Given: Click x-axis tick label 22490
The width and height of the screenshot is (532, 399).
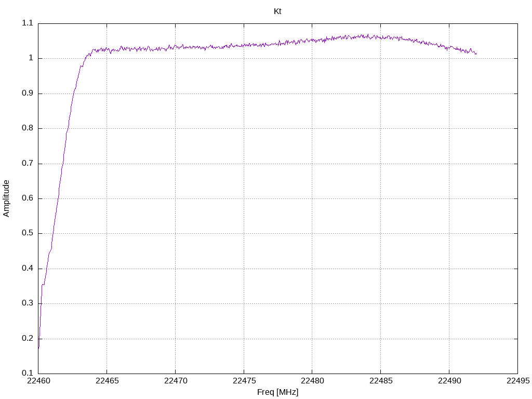Looking at the screenshot, I should [449, 381].
